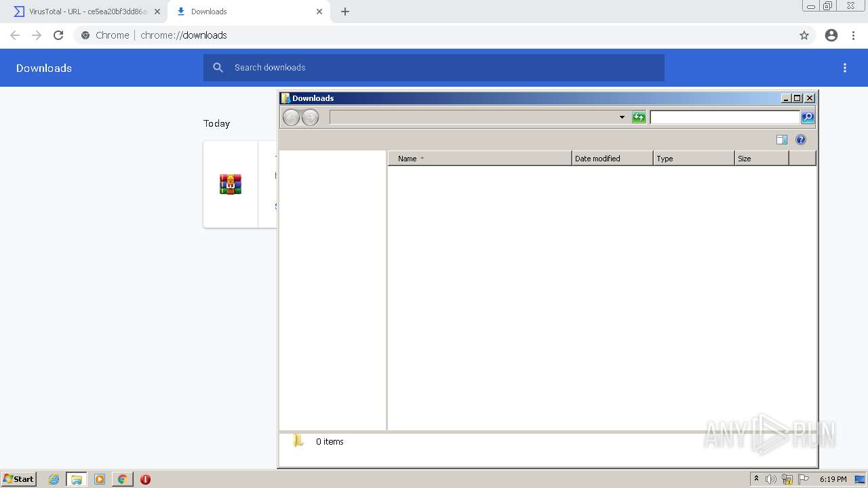Open a new Chrome tab with plus button
The image size is (868, 488).
tap(345, 12)
